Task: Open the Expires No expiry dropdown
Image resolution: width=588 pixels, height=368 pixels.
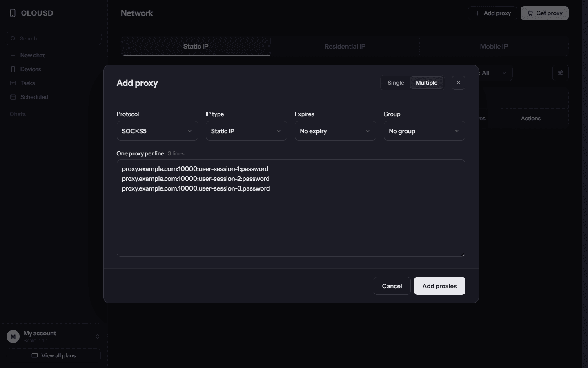Action: tap(336, 131)
